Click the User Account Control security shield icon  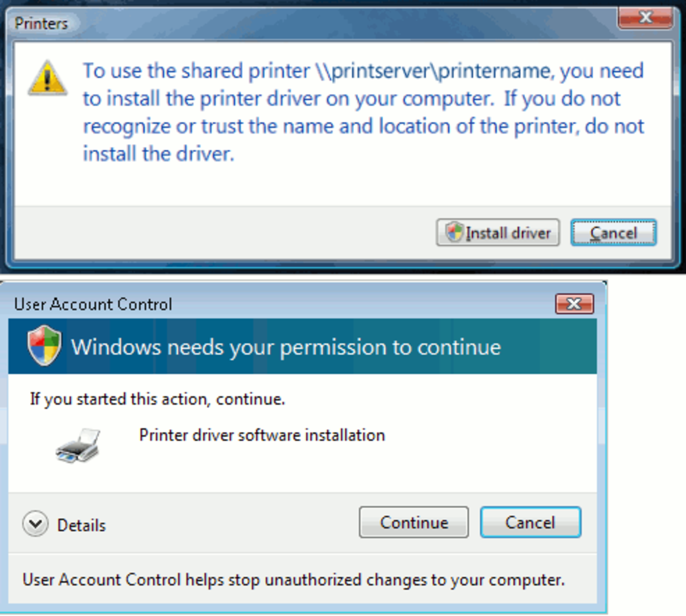point(44,346)
